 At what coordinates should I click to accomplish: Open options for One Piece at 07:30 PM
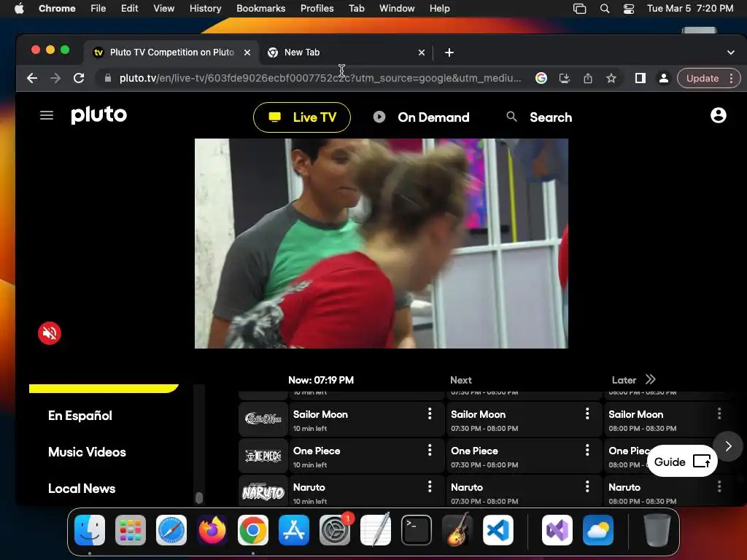point(587,450)
